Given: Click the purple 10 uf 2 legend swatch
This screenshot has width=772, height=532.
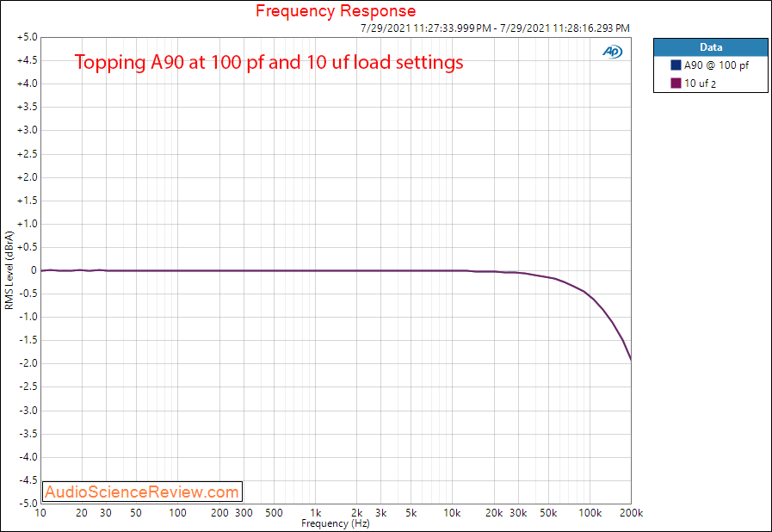Looking at the screenshot, I should [x=676, y=83].
